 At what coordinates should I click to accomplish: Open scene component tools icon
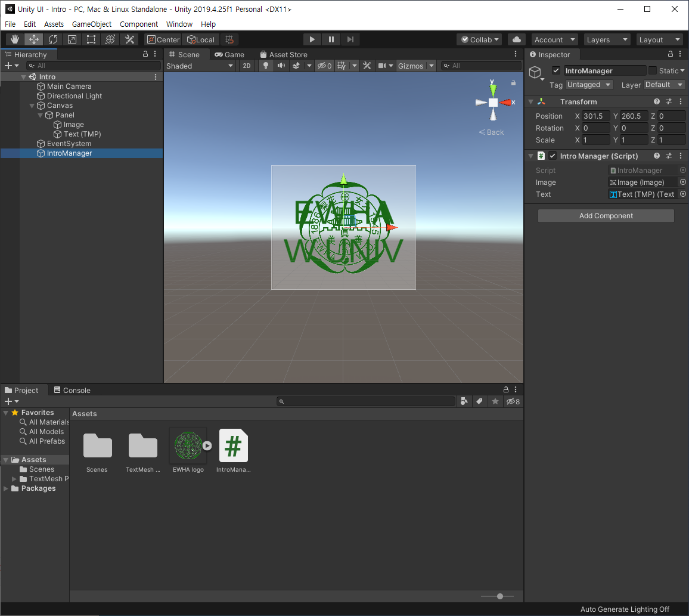(367, 66)
